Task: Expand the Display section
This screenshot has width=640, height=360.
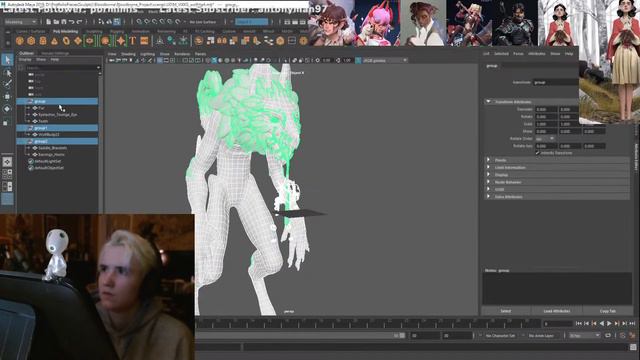Action: (x=489, y=175)
